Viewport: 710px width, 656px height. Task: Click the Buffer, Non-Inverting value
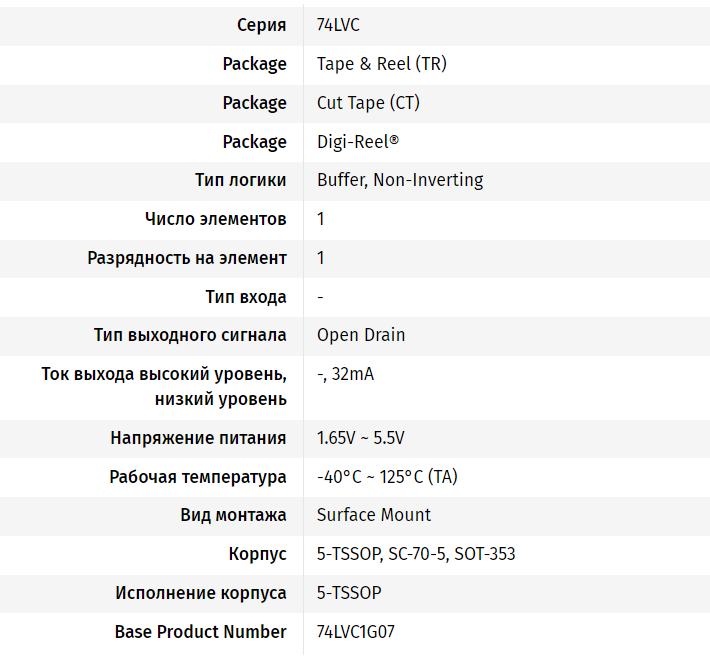coord(400,180)
